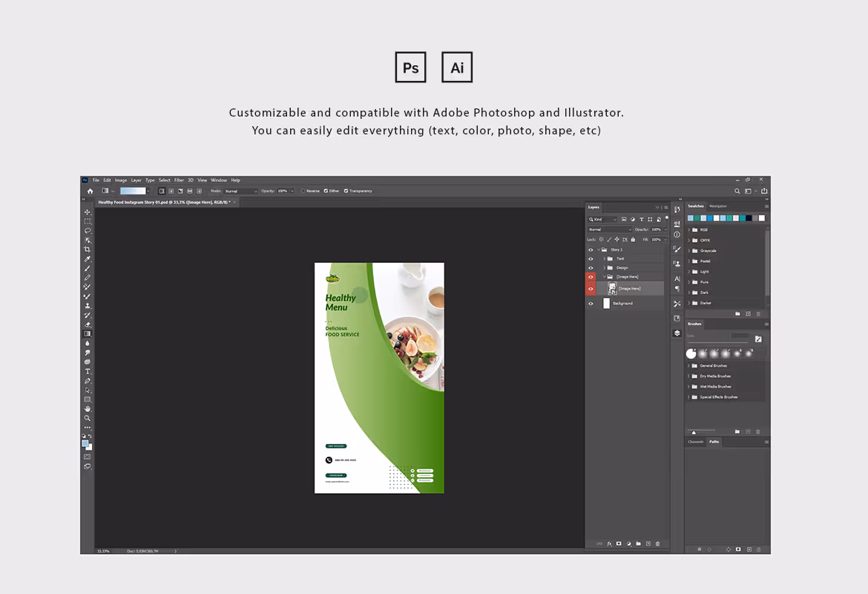Select the hard round brush preset
Screen dimensions: 868x594
point(691,353)
